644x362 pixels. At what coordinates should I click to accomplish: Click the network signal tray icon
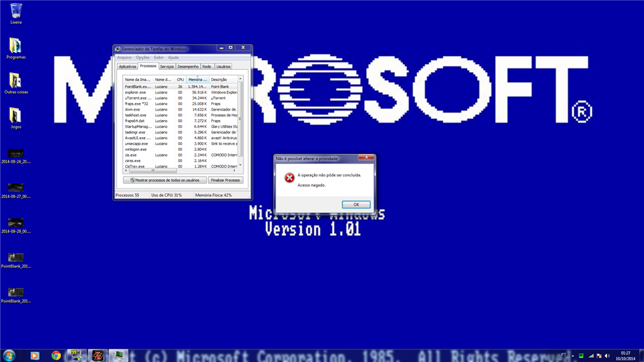click(591, 356)
